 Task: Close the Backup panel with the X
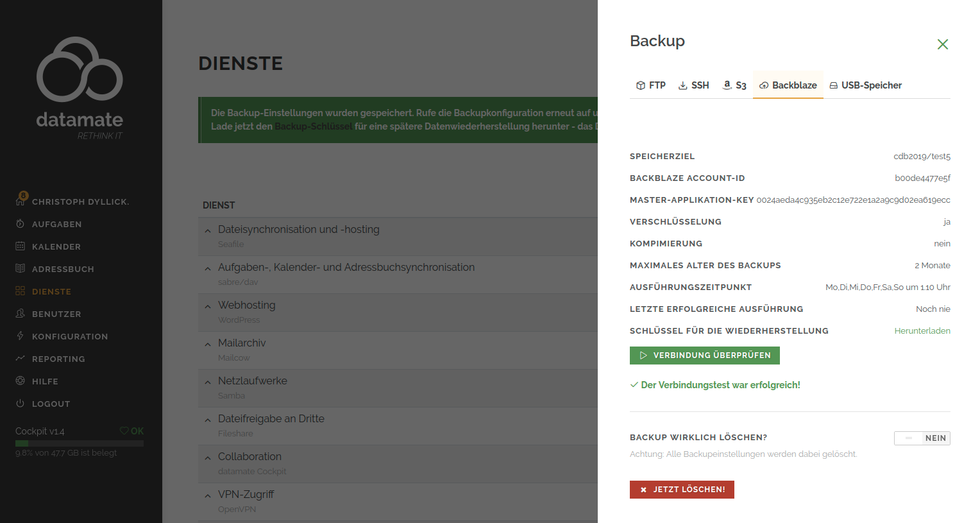pyautogui.click(x=942, y=44)
